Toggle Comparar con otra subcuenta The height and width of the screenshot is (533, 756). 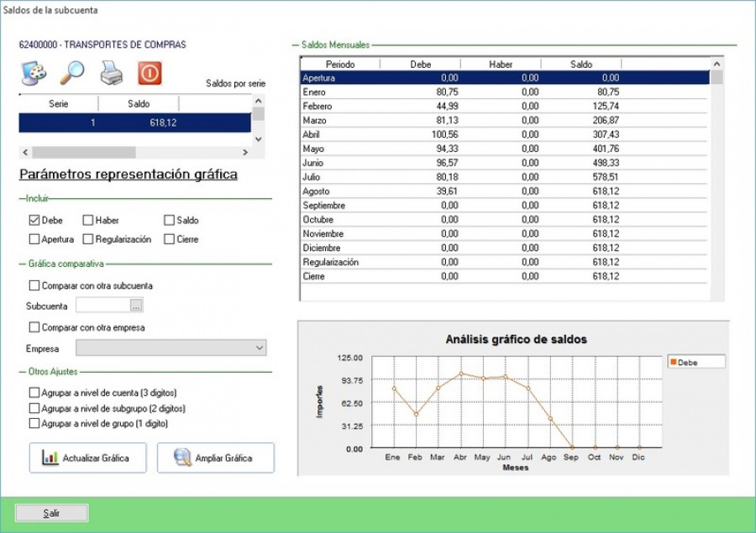pyautogui.click(x=34, y=285)
